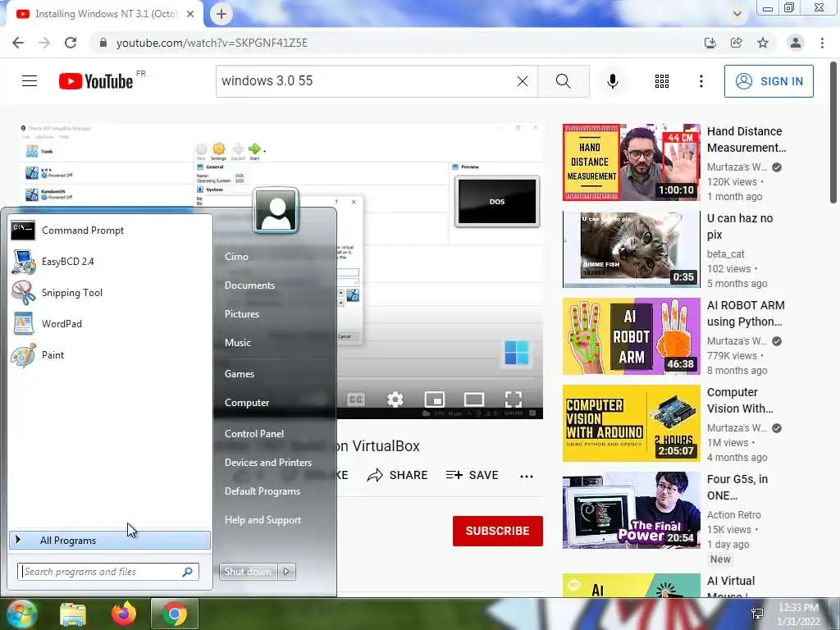840x630 pixels.
Task: Open Games from Start menu
Action: (x=239, y=374)
